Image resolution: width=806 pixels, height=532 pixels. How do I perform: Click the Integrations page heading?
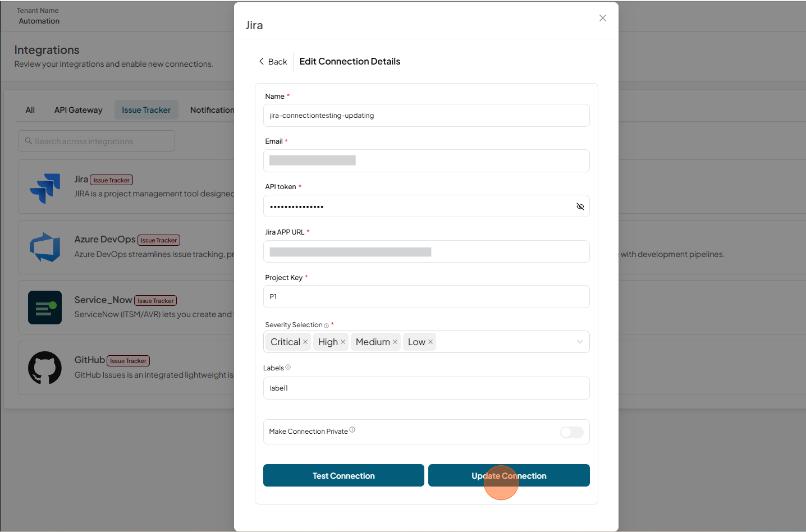click(x=47, y=50)
